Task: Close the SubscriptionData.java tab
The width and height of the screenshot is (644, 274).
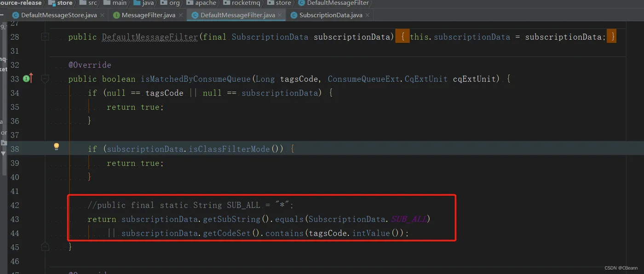Action: pyautogui.click(x=367, y=15)
